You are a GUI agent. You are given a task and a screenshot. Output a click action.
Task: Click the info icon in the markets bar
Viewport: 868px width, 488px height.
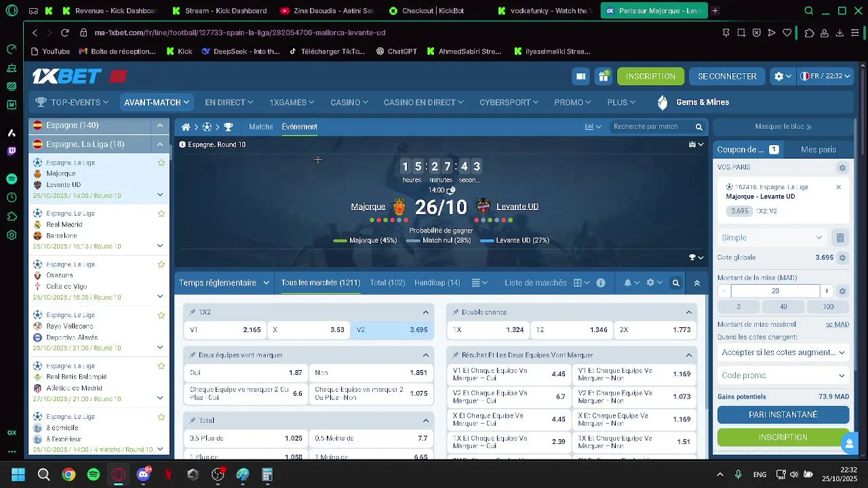pos(601,283)
